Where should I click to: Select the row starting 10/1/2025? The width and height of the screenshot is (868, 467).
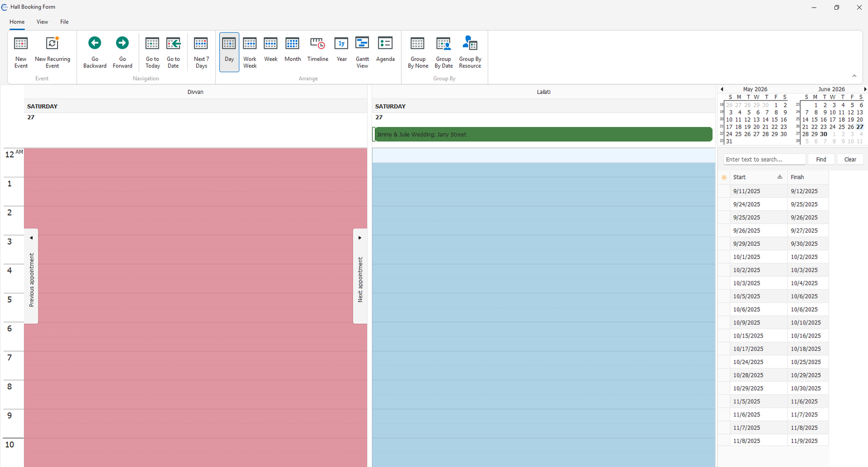774,257
